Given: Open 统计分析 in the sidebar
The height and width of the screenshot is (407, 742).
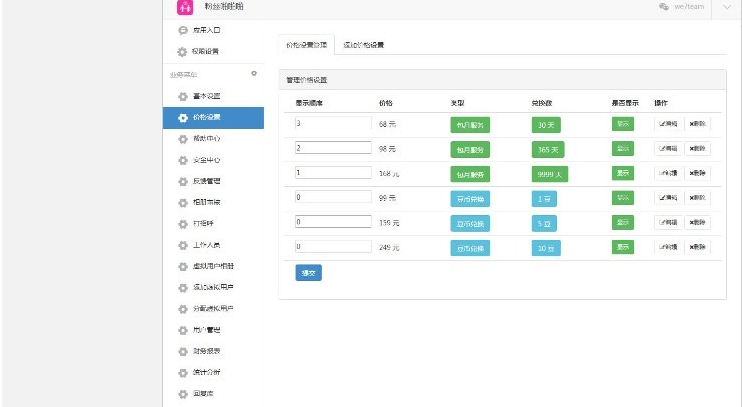Looking at the screenshot, I should [x=205, y=372].
